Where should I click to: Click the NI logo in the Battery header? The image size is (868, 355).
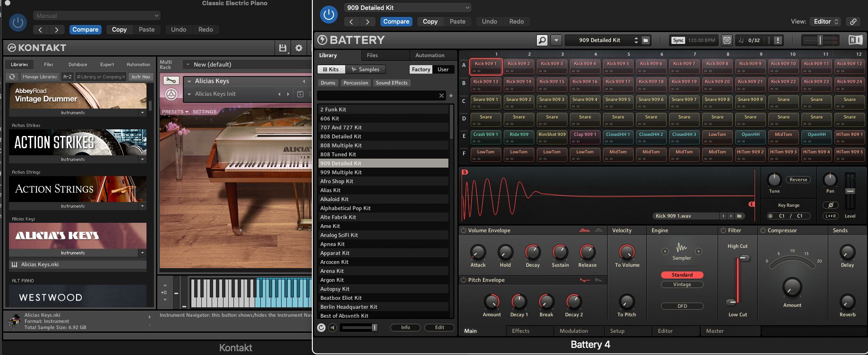coord(856,40)
